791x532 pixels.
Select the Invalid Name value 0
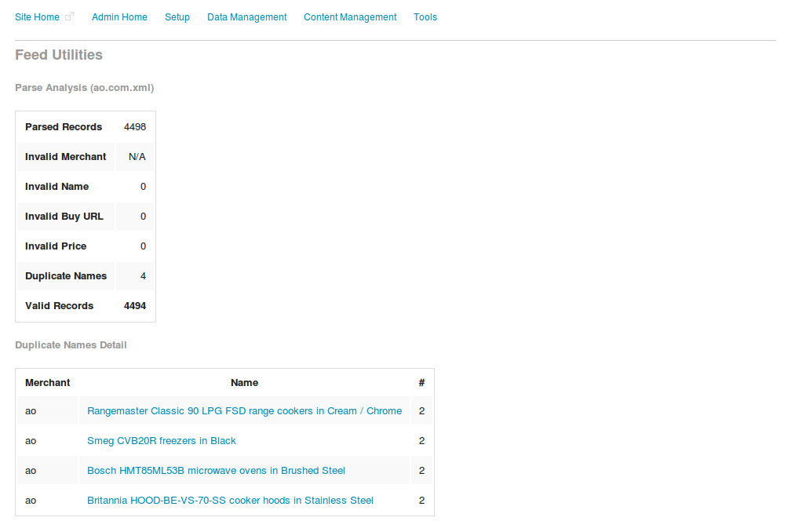[144, 187]
